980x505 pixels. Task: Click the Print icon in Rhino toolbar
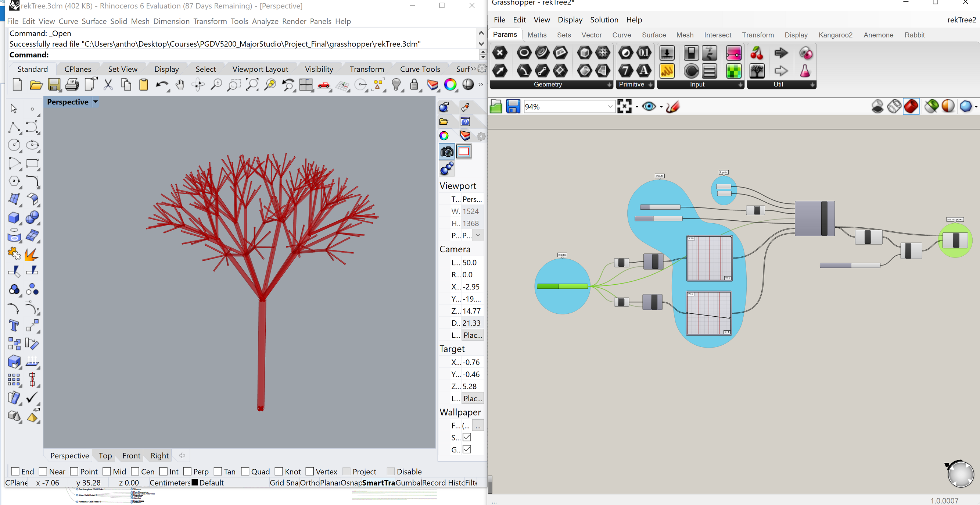click(x=72, y=85)
